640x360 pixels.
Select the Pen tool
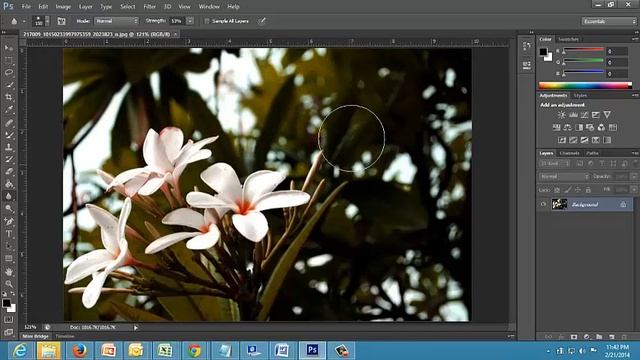(9, 221)
